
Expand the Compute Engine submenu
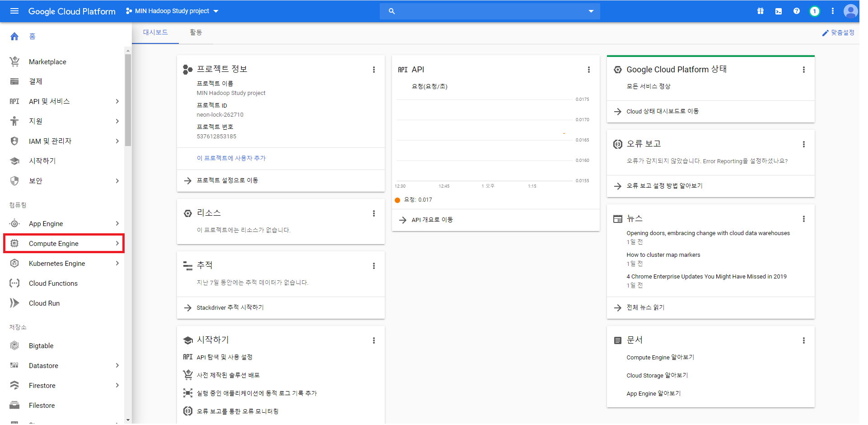click(117, 243)
